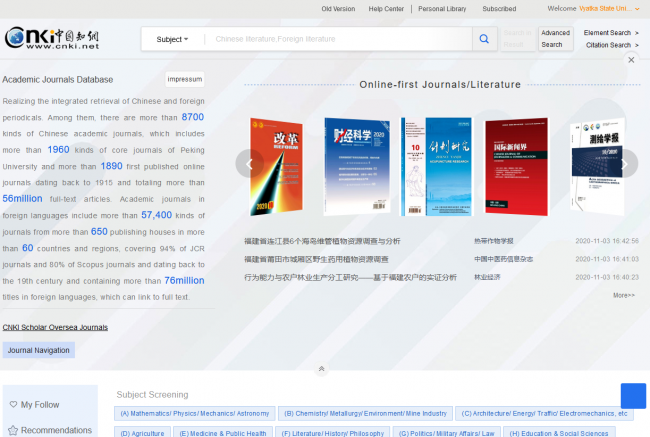Click timestamp 2020-11-03 16:42:56
The image size is (650, 437).
[x=607, y=241]
